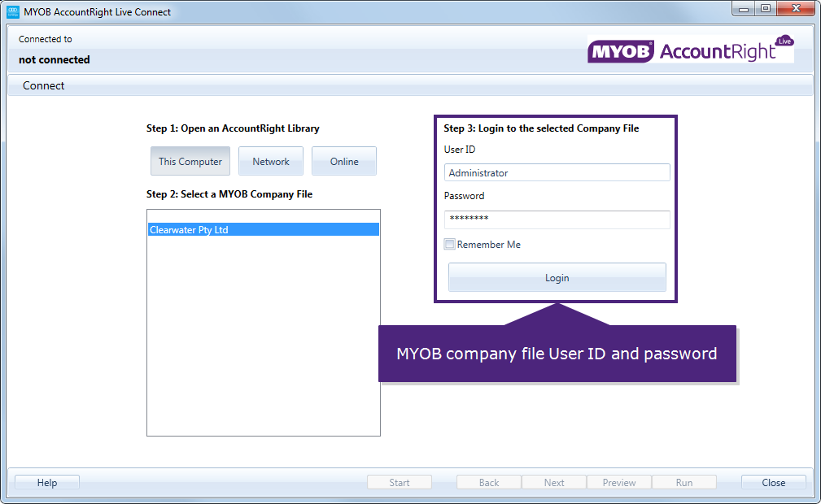Close the Live Connect window
This screenshot has height=504, width=821.
pyautogui.click(x=773, y=482)
